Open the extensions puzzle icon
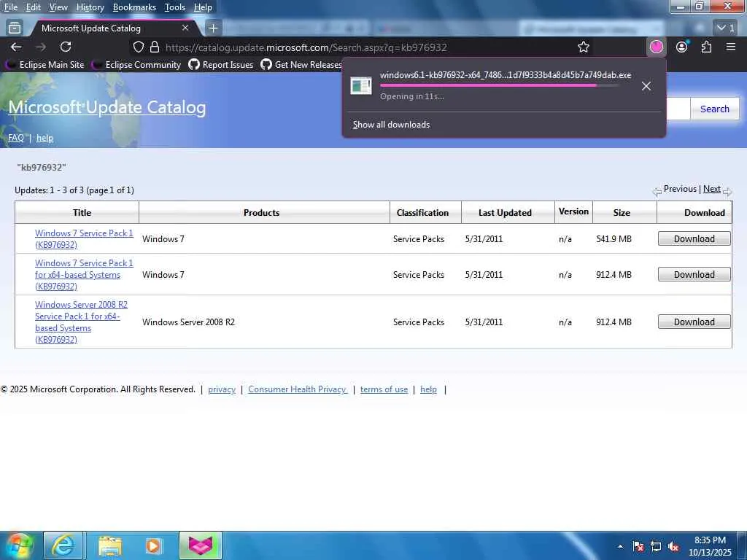This screenshot has width=747, height=560. [x=706, y=47]
